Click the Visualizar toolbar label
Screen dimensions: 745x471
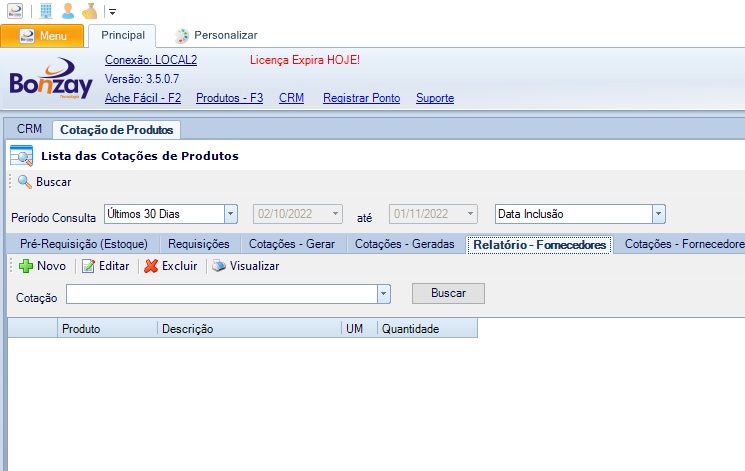tap(255, 266)
